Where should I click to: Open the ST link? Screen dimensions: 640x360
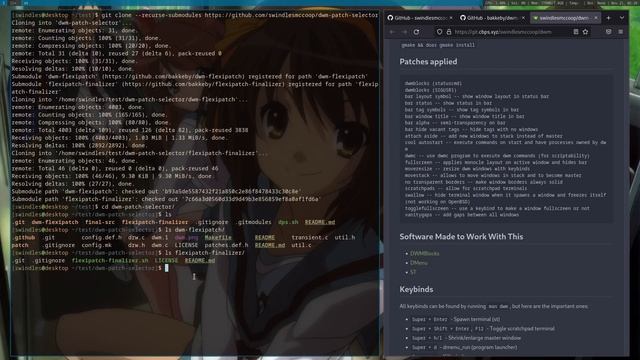click(413, 272)
